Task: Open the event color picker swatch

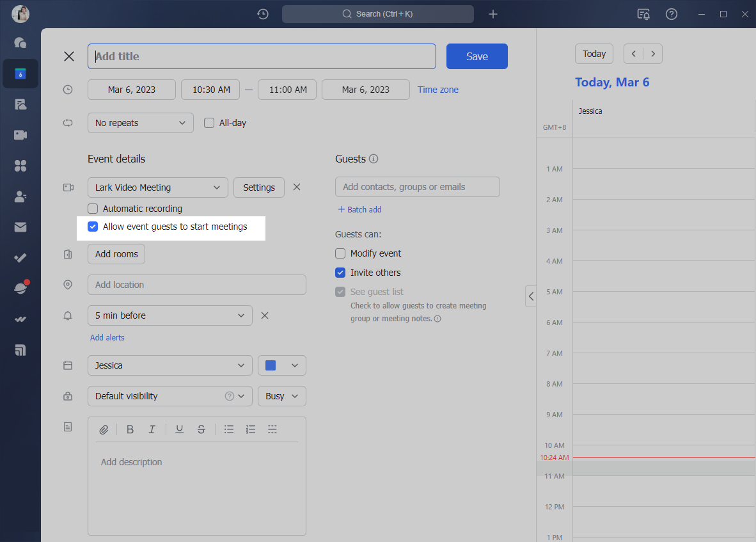Action: (x=281, y=365)
